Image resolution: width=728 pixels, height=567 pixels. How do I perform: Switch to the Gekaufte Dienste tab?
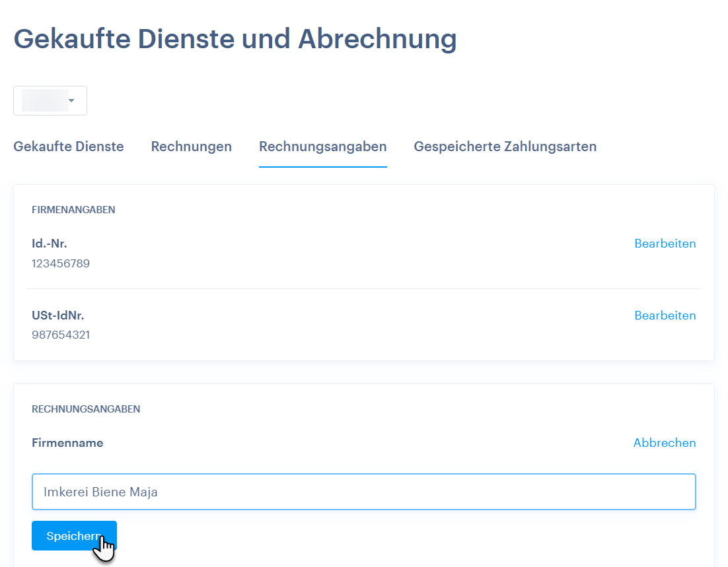point(69,147)
